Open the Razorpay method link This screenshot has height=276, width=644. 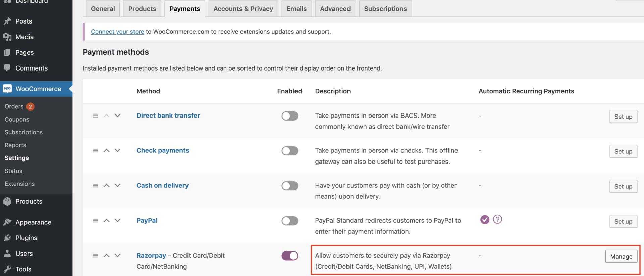[x=151, y=255]
